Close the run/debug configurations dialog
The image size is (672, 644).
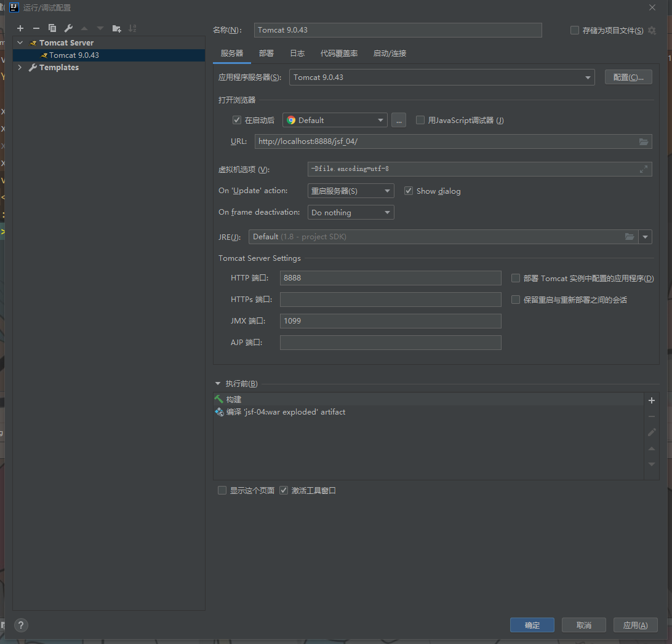click(652, 8)
